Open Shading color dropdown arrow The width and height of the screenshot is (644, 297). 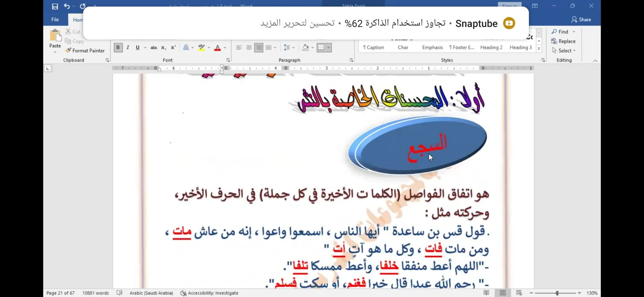312,47
